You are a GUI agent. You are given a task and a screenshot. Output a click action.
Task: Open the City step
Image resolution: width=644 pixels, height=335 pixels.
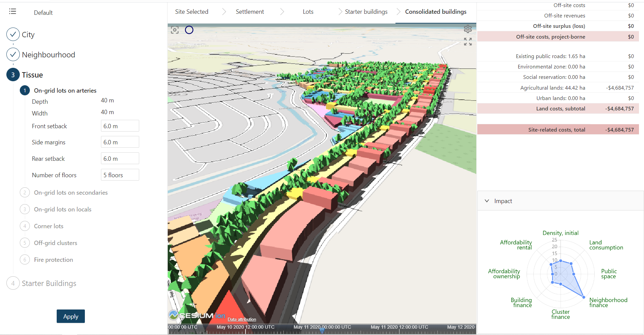click(x=28, y=35)
